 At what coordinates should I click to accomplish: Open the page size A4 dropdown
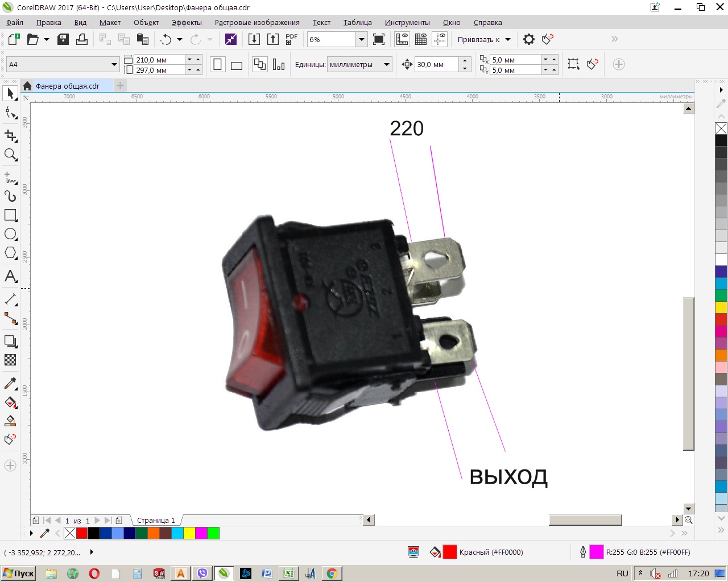pyautogui.click(x=114, y=64)
